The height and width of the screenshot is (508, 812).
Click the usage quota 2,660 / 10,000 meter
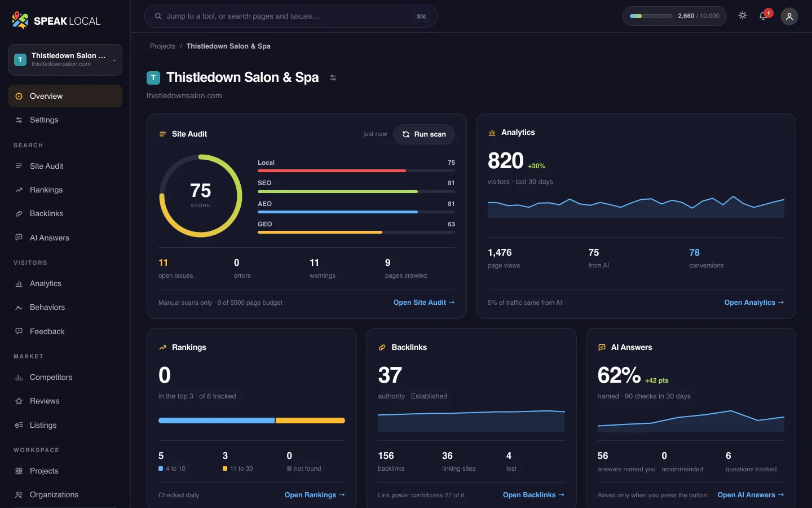674,16
